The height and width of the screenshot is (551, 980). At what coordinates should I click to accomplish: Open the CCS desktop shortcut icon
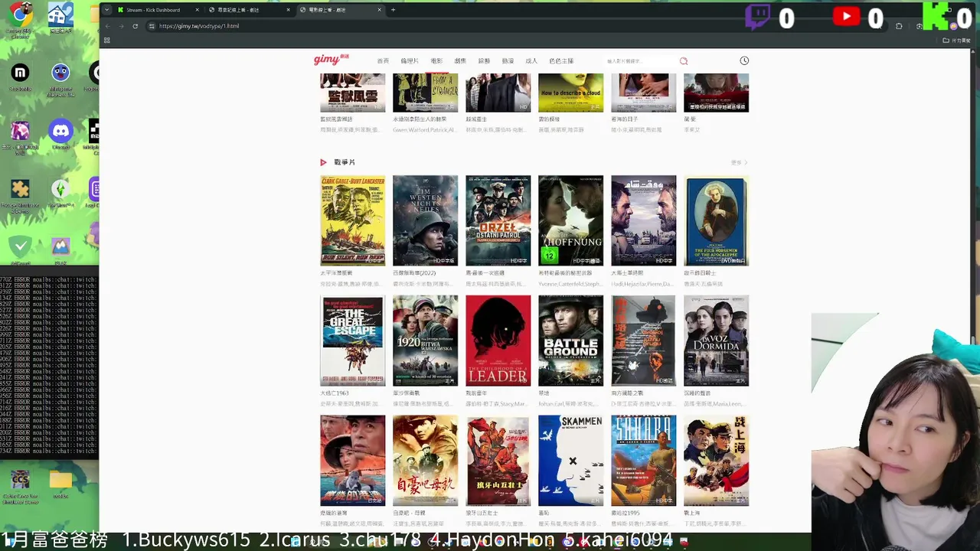[x=21, y=480]
